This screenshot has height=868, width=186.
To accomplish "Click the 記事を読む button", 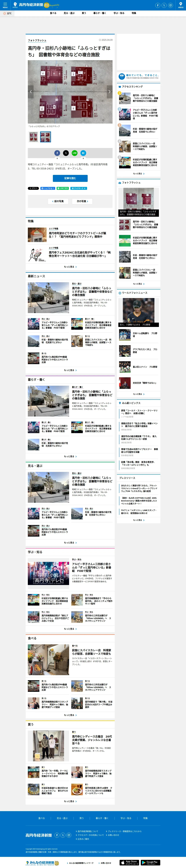I will click(x=70, y=178).
